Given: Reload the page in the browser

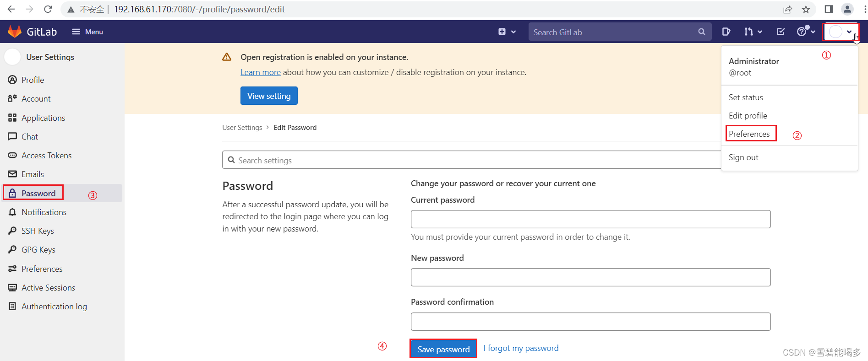Looking at the screenshot, I should point(48,9).
